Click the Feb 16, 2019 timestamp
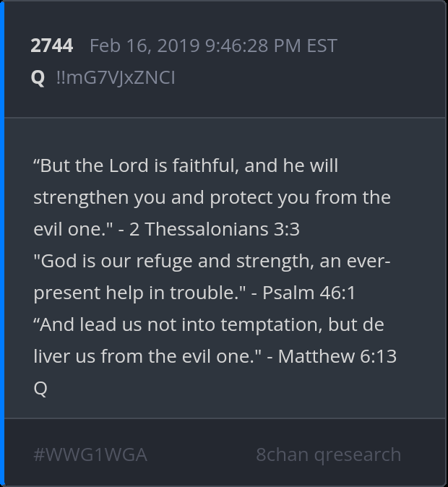The image size is (448, 487). (213, 46)
